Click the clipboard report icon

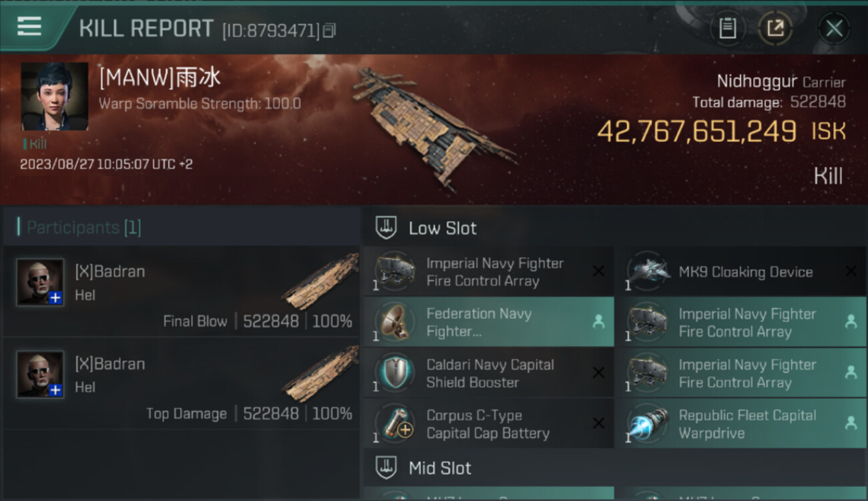click(x=727, y=28)
